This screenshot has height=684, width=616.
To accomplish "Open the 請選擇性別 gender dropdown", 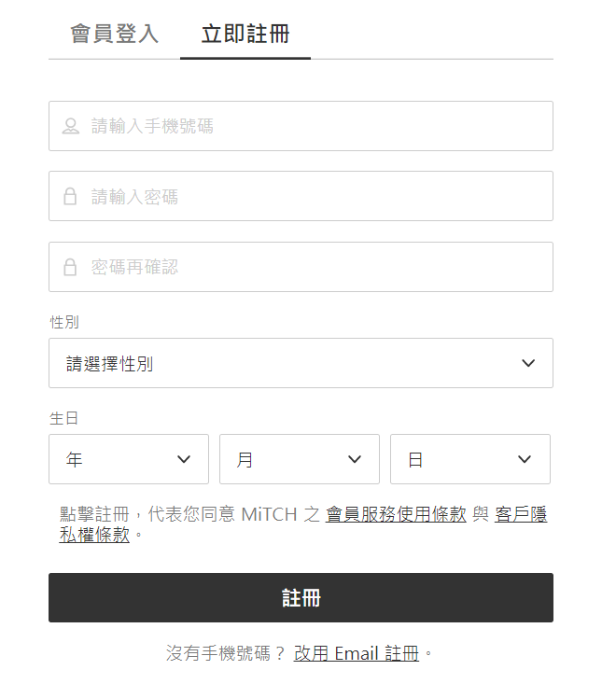I will click(289, 363).
